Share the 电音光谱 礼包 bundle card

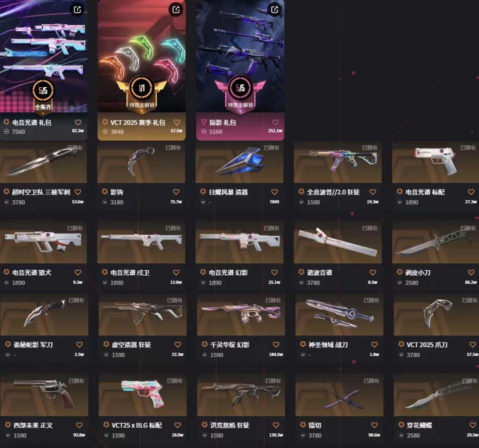(77, 9)
